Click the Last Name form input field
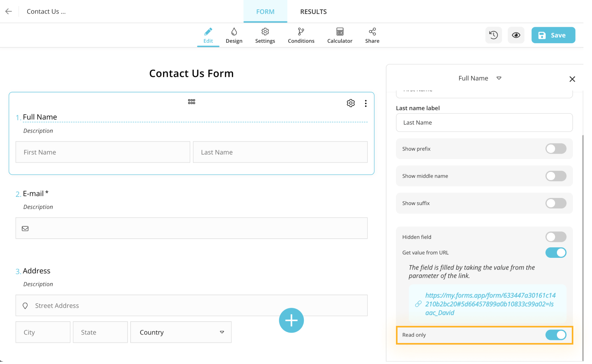 coord(280,152)
